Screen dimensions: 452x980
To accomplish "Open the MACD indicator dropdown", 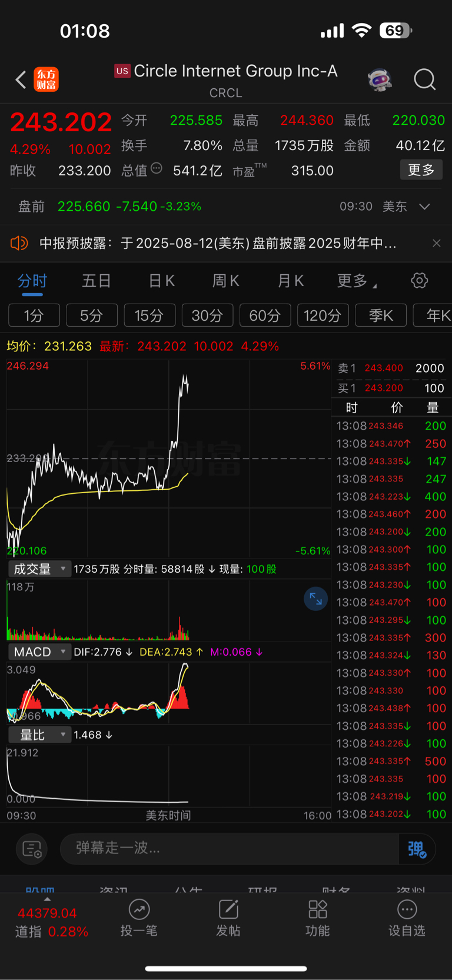I will tap(39, 652).
